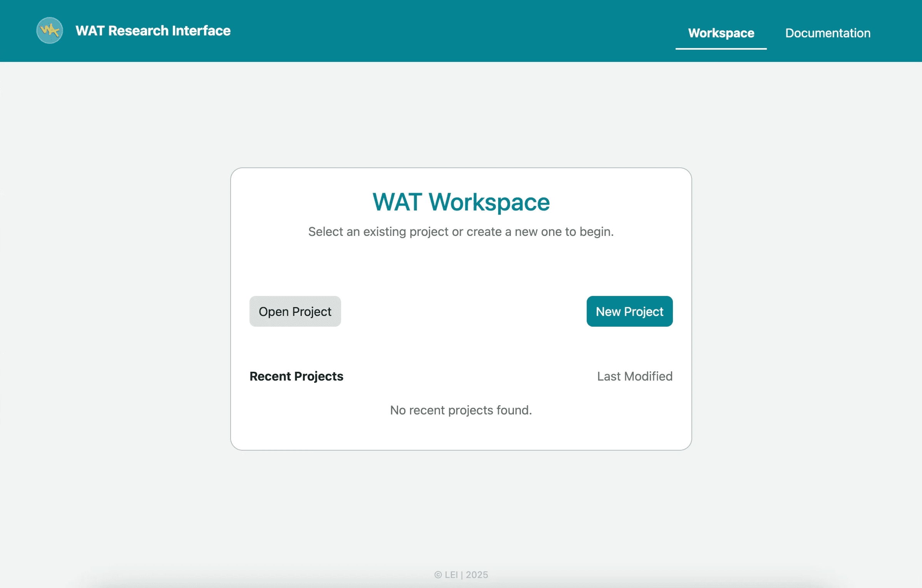Click the copyright symbol in footer
The width and height of the screenshot is (922, 588).
438,575
